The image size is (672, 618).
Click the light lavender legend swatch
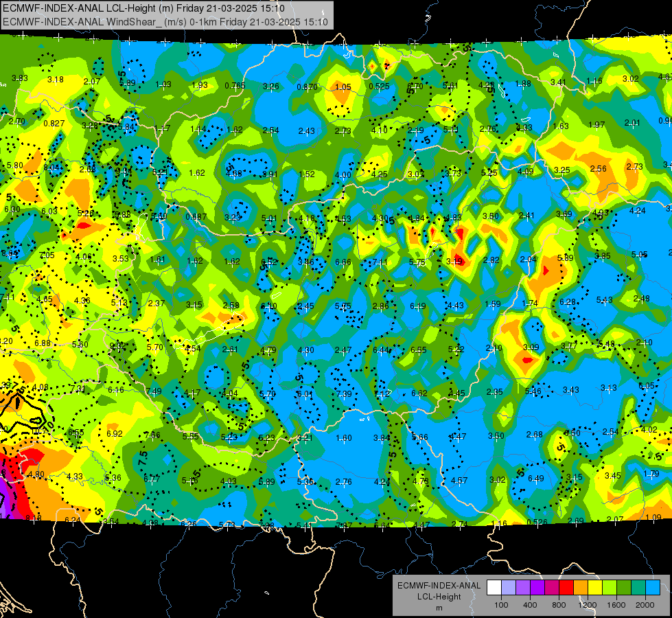509,587
